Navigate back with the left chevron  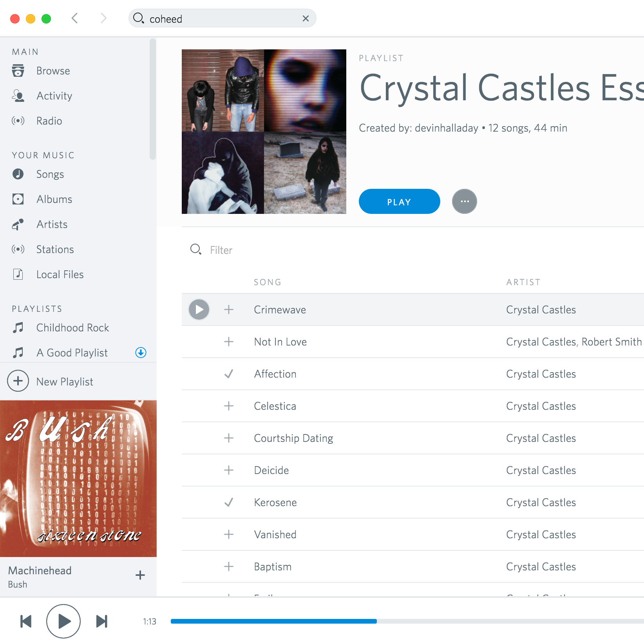[x=75, y=18]
